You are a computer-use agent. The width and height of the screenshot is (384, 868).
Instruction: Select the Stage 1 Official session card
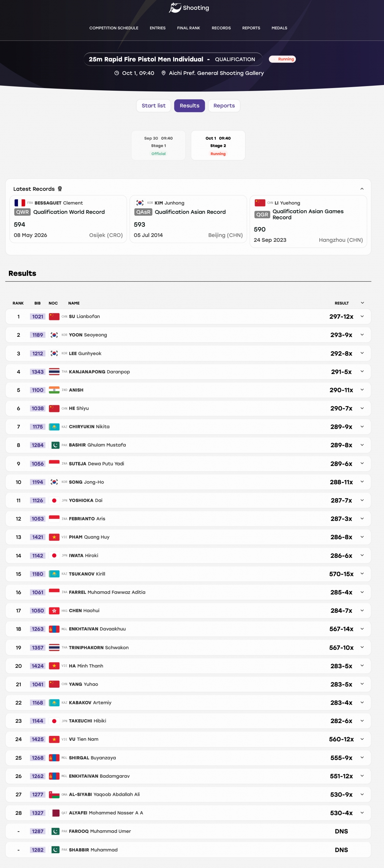click(x=159, y=145)
